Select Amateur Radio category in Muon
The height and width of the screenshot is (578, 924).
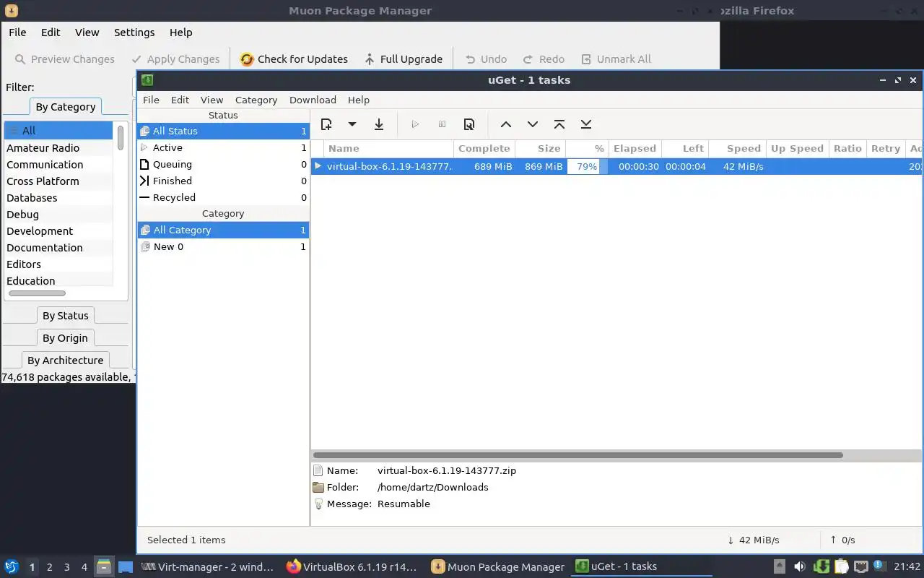pos(58,147)
